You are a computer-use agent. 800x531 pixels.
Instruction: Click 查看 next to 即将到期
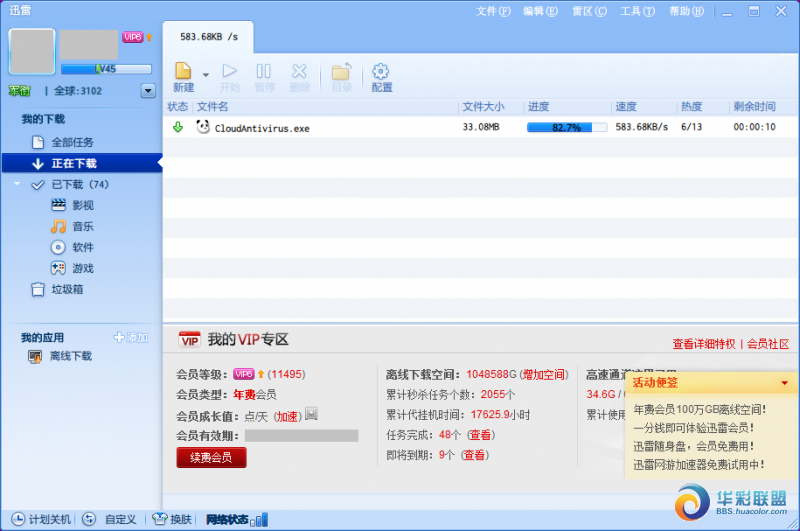[x=474, y=455]
